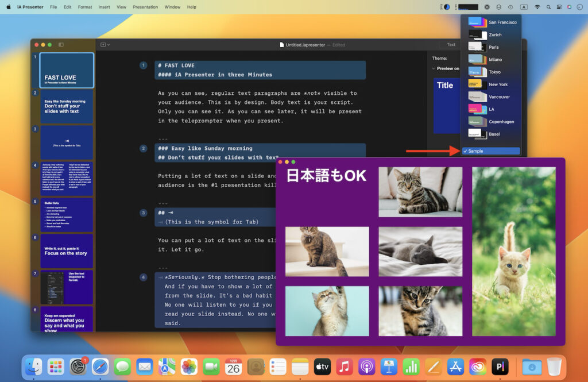Open Spotlight search from the menu bar
588x382 pixels.
(x=548, y=7)
